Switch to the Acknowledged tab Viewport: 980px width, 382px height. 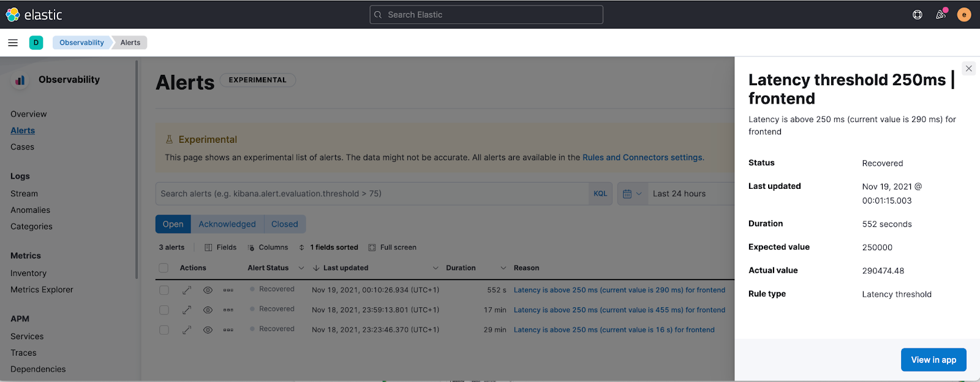tap(227, 224)
